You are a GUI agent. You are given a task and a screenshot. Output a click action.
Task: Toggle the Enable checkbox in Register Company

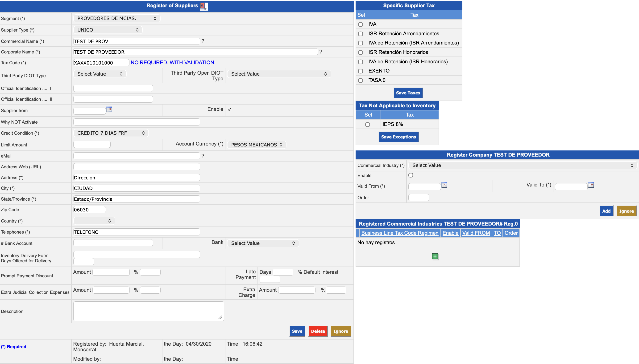point(411,175)
